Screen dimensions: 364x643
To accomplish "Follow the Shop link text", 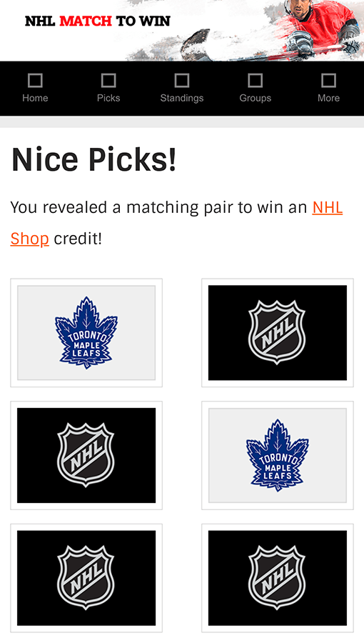I will click(29, 239).
